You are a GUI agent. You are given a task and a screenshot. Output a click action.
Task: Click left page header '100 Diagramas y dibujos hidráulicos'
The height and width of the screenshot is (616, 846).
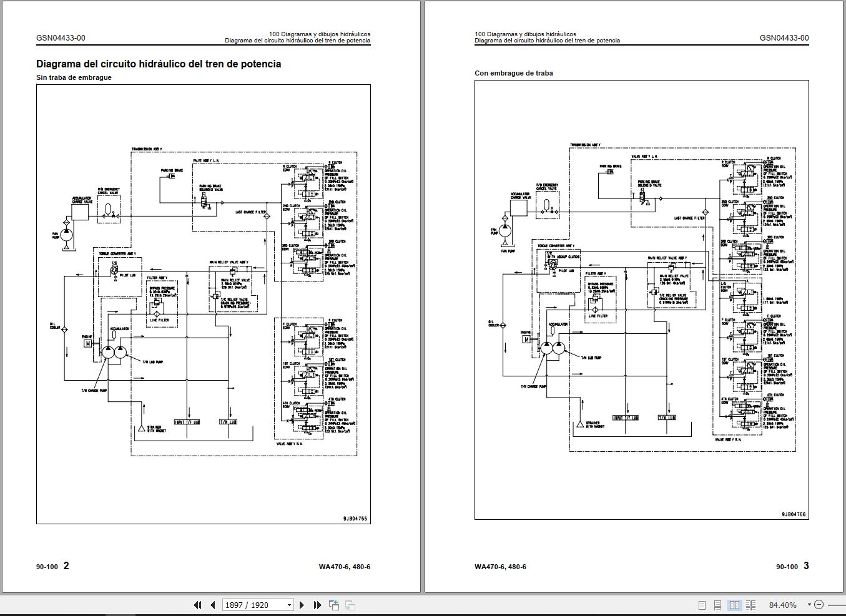tap(319, 34)
